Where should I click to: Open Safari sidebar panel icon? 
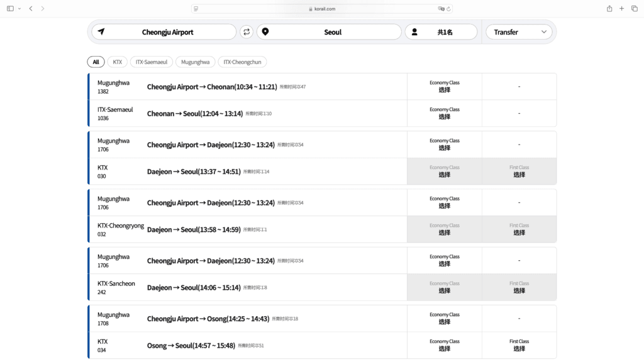[x=10, y=9]
